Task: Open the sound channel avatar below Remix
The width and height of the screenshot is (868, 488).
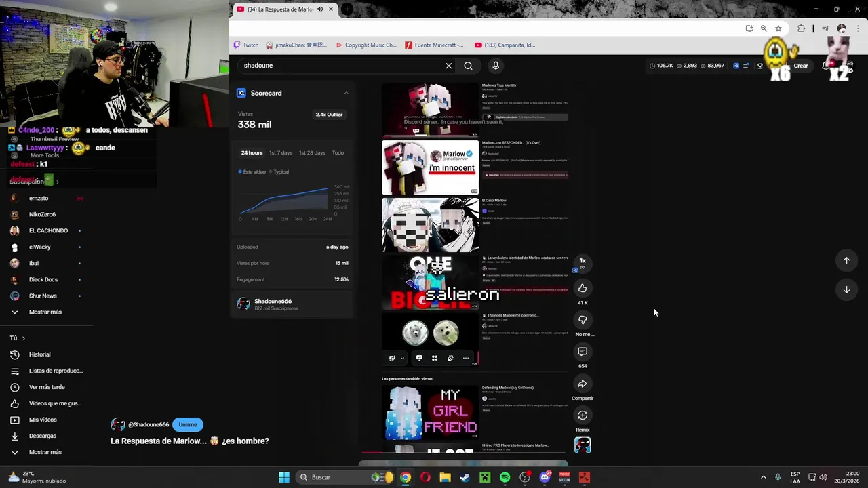Action: 583,445
